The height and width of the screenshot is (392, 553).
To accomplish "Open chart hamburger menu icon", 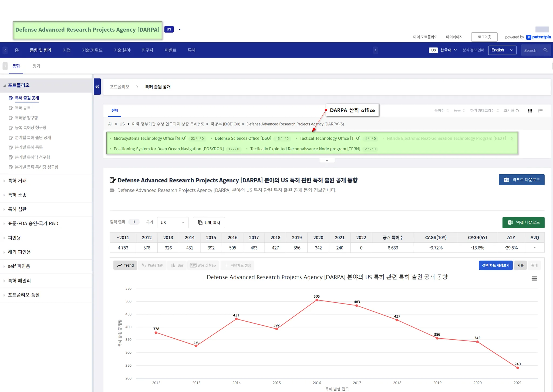I will coord(534,278).
